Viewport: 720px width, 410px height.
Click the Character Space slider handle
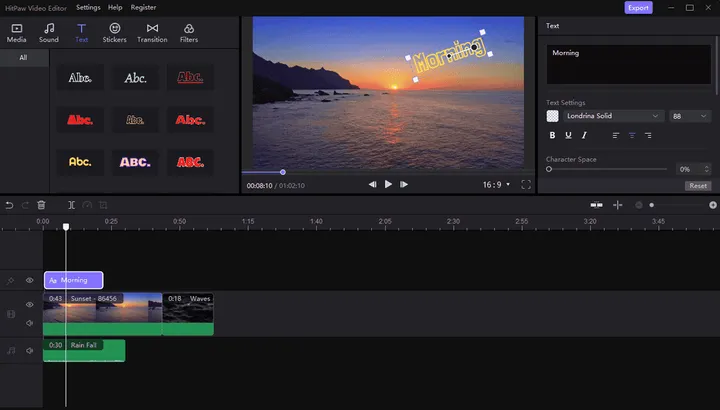click(x=549, y=169)
